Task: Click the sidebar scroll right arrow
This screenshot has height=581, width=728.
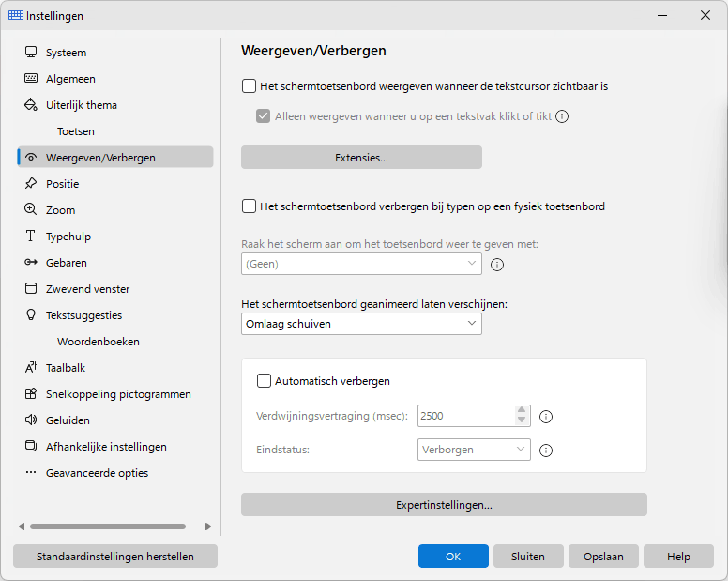Action: point(207,527)
